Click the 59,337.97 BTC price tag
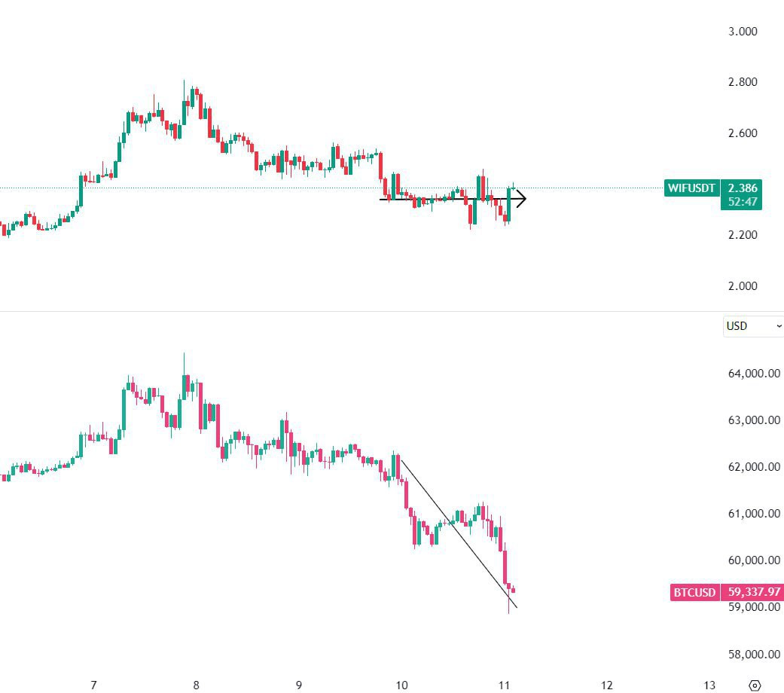784x693 pixels. click(753, 593)
